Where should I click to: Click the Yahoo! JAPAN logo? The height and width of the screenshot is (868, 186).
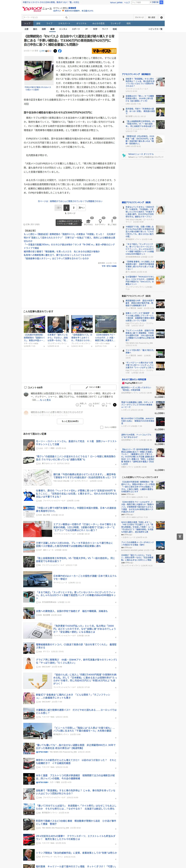click(x=32, y=9)
